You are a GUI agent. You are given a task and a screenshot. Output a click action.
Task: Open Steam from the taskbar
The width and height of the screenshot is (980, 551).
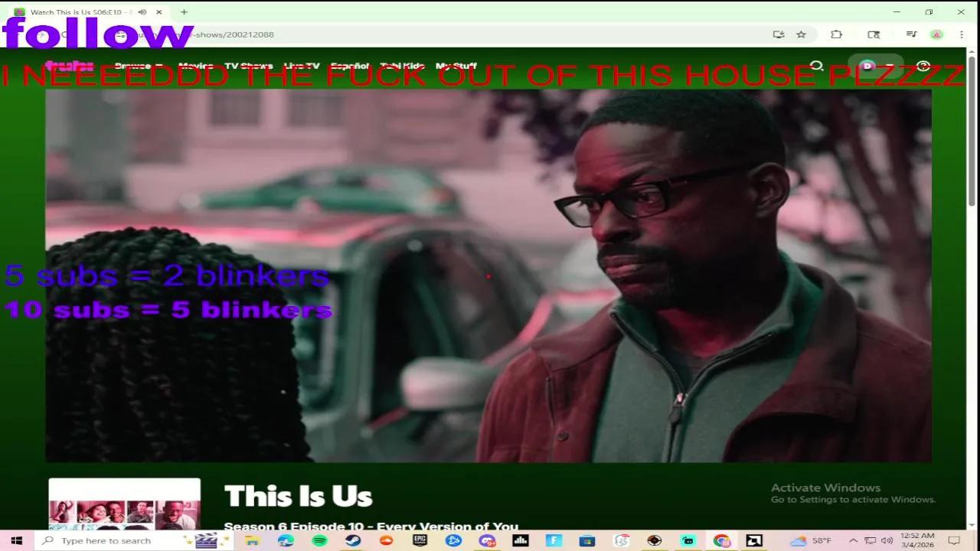click(x=352, y=540)
